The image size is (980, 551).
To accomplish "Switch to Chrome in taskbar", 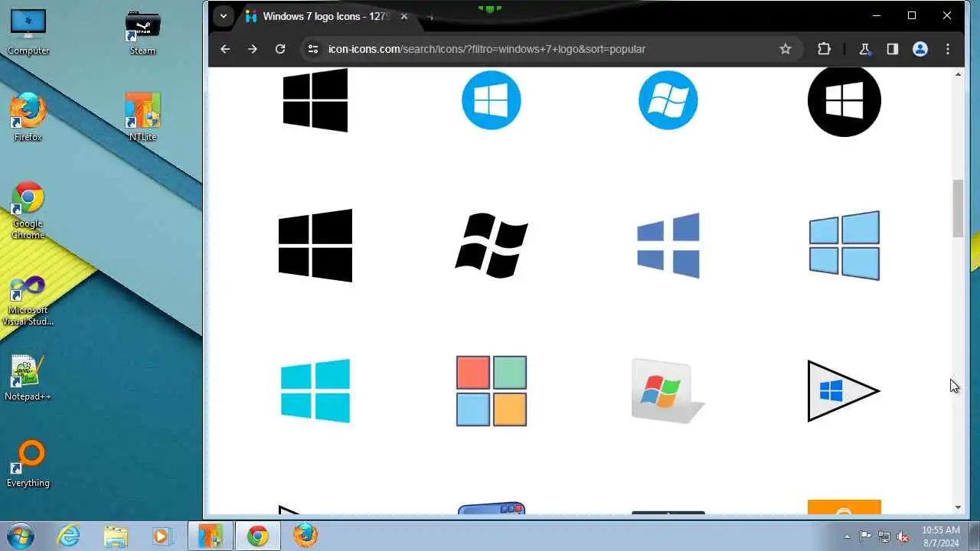I will point(257,535).
